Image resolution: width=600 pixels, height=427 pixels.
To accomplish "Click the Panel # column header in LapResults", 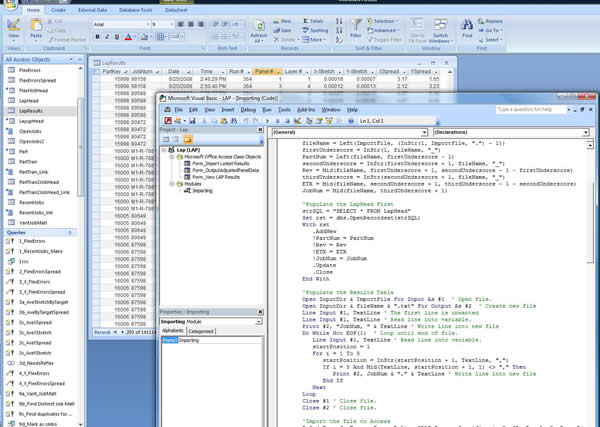I will pyautogui.click(x=267, y=72).
